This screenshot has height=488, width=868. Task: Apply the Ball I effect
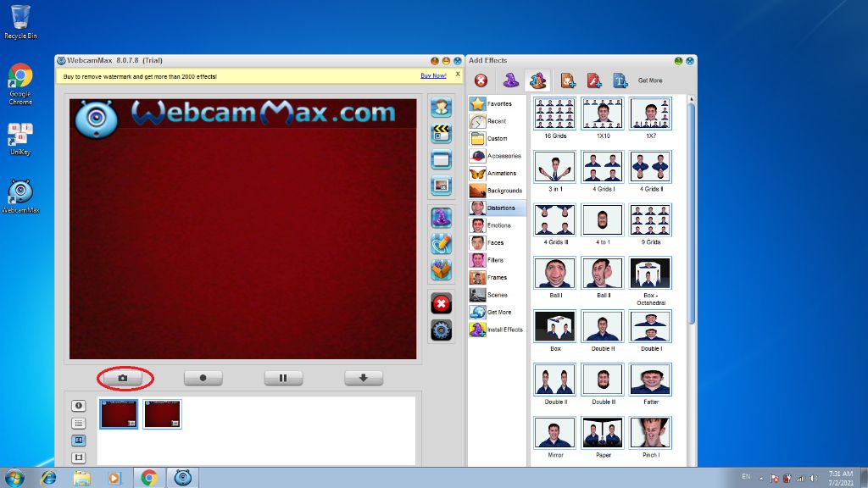point(554,273)
